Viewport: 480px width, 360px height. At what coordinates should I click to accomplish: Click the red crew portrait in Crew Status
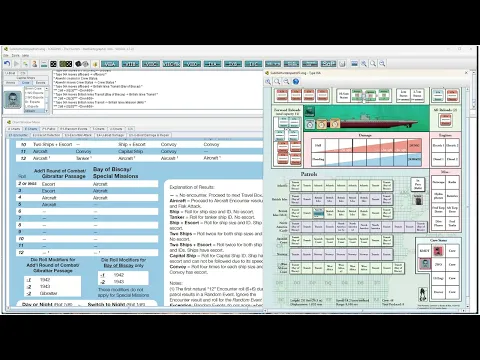pos(437,251)
